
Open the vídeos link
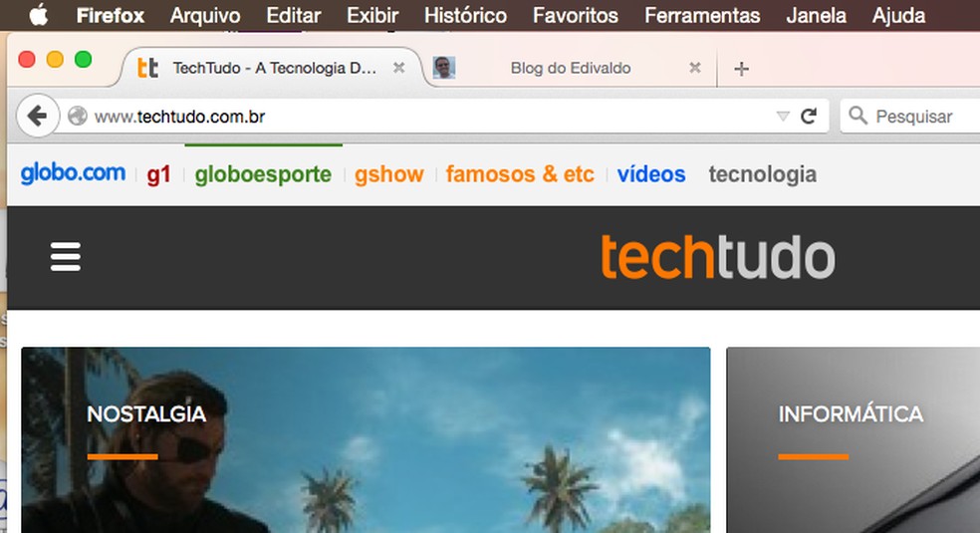[x=651, y=173]
